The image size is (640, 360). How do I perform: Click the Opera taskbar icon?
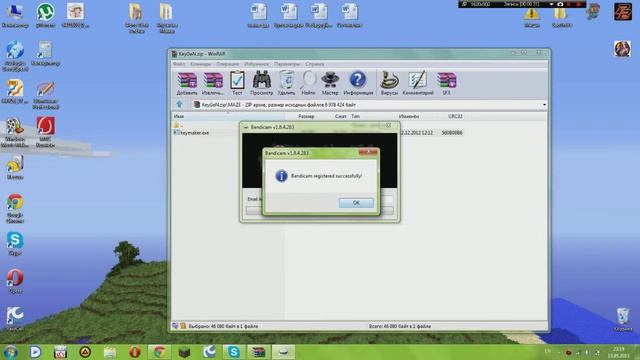point(135,352)
